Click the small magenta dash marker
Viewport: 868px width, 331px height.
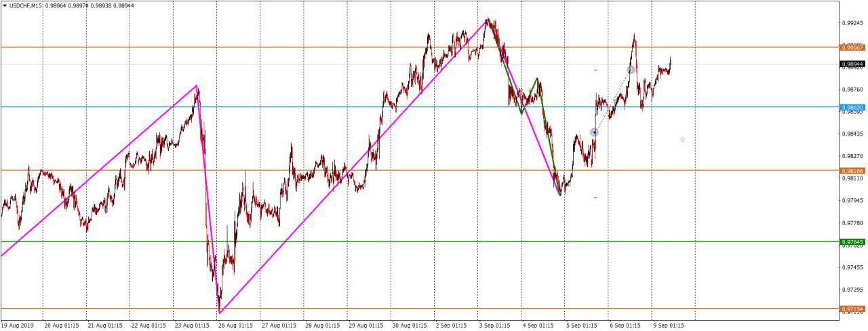pos(595,197)
